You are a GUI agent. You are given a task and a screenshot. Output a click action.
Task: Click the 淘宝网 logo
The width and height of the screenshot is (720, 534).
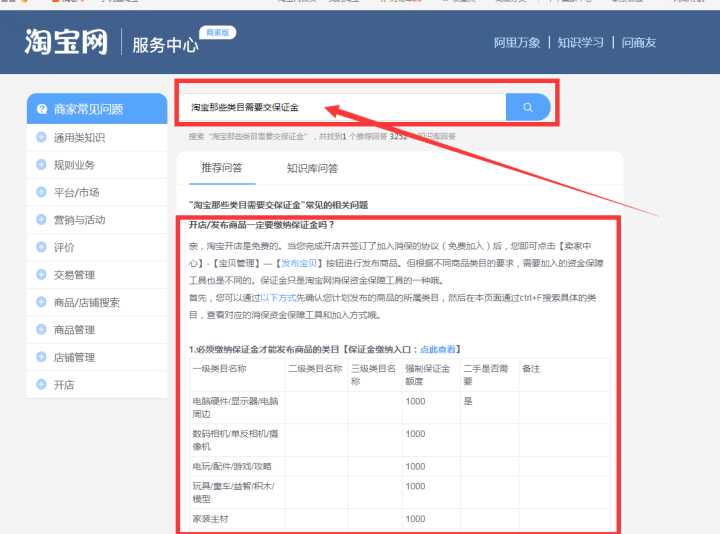pyautogui.click(x=67, y=42)
